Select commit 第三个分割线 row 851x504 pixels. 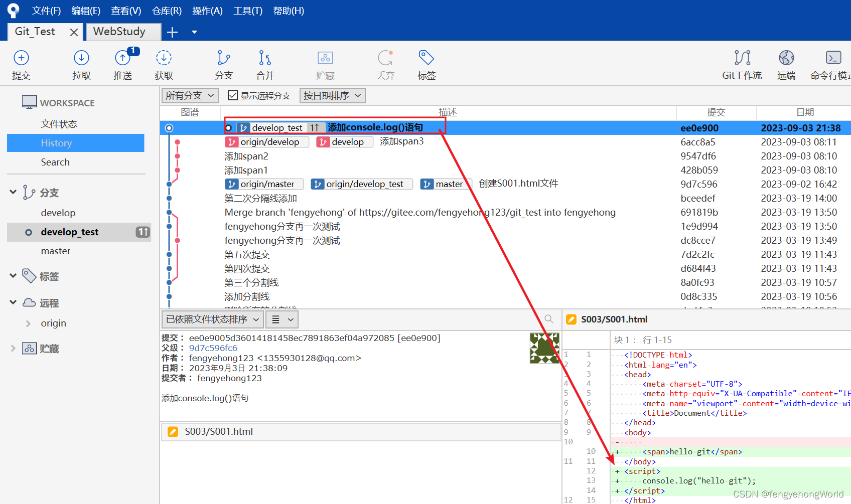pos(505,282)
